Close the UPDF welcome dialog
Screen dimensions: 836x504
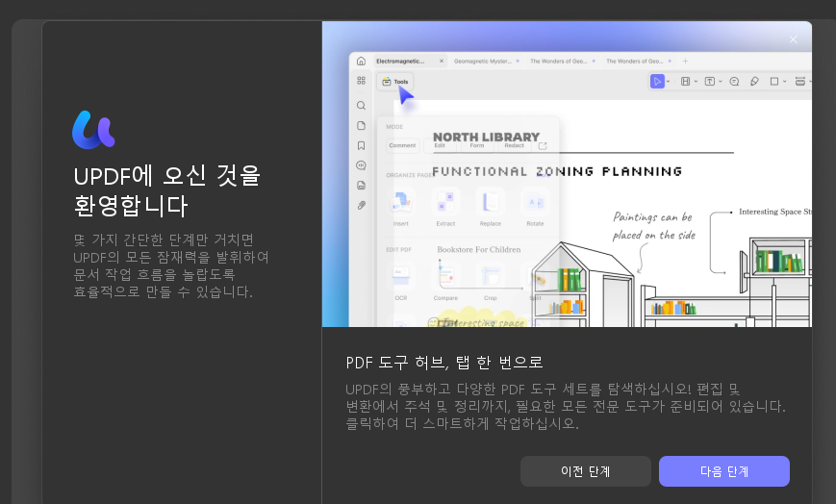(794, 39)
